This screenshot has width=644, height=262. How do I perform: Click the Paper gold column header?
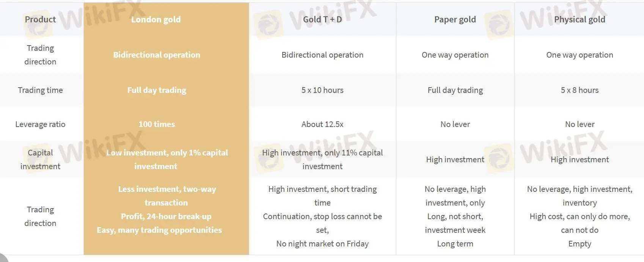(x=455, y=20)
